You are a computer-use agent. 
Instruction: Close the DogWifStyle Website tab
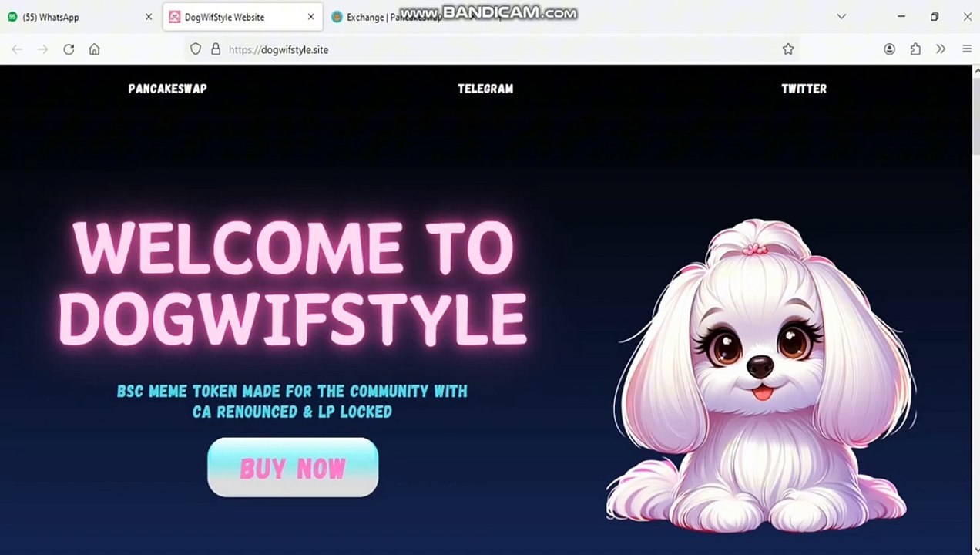pyautogui.click(x=310, y=17)
